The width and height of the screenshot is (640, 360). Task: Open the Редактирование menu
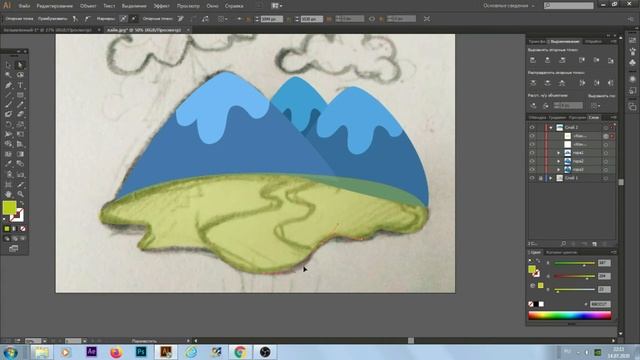click(x=55, y=6)
